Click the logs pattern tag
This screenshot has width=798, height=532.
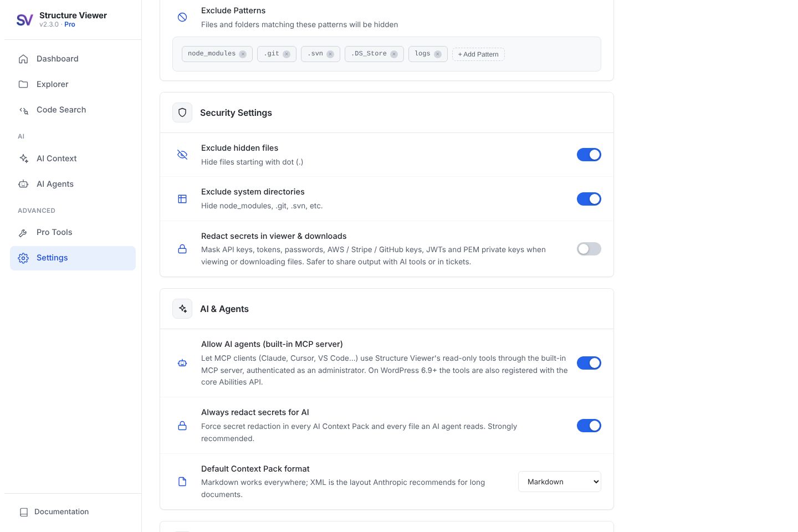pos(428,54)
